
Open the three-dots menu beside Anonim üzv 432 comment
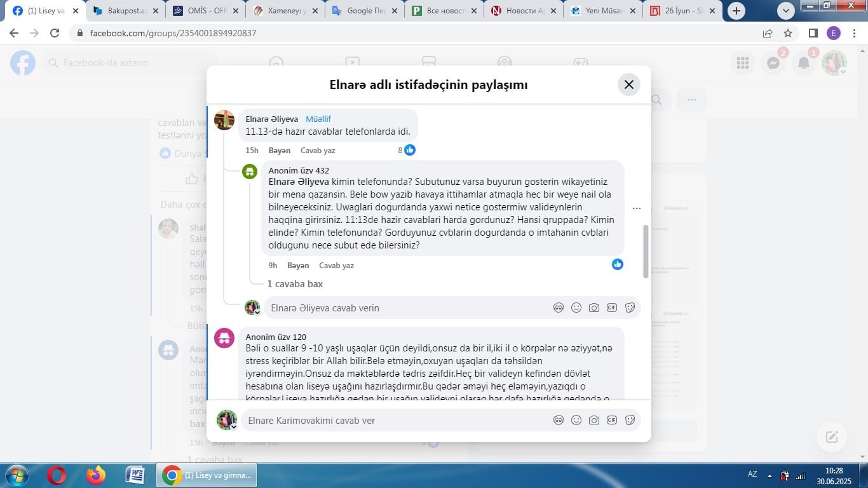tap(636, 208)
